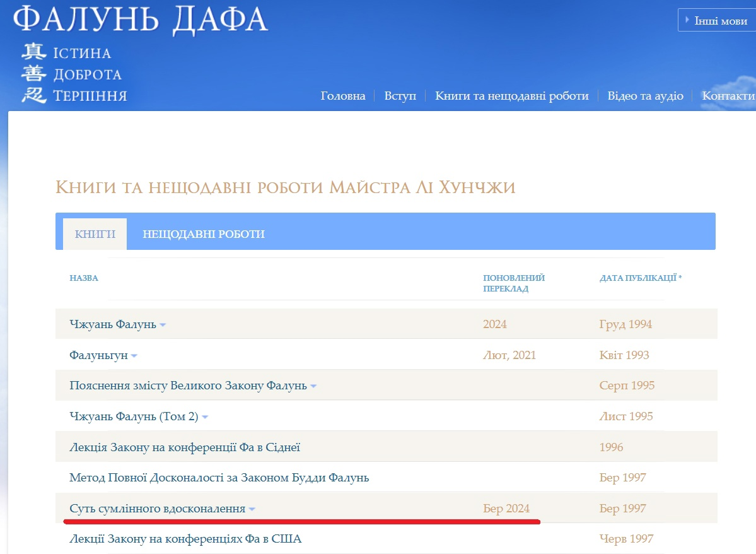Viewport: 756px width, 554px height.
Task: Click the Лют, 2021 date cell
Action: click(x=509, y=355)
